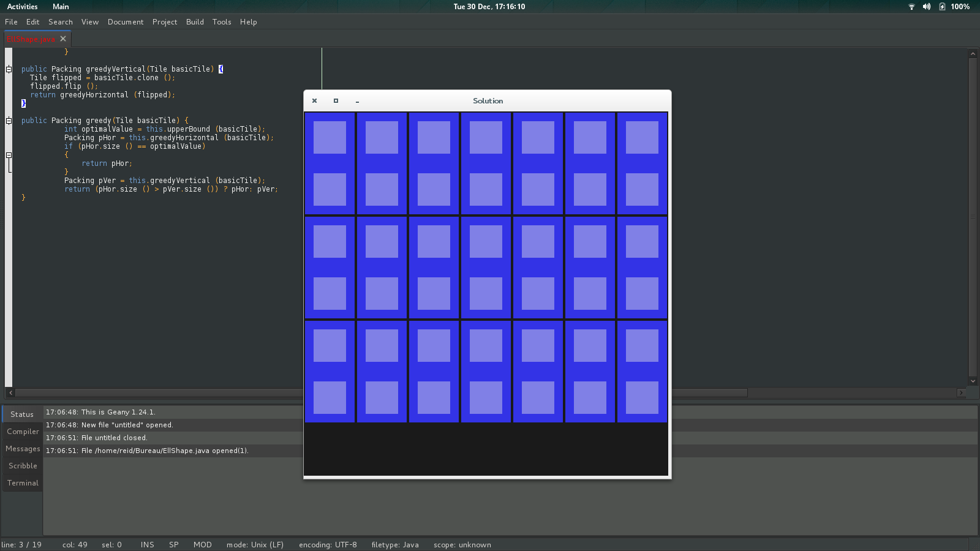
Task: Open the Build menu
Action: point(195,22)
